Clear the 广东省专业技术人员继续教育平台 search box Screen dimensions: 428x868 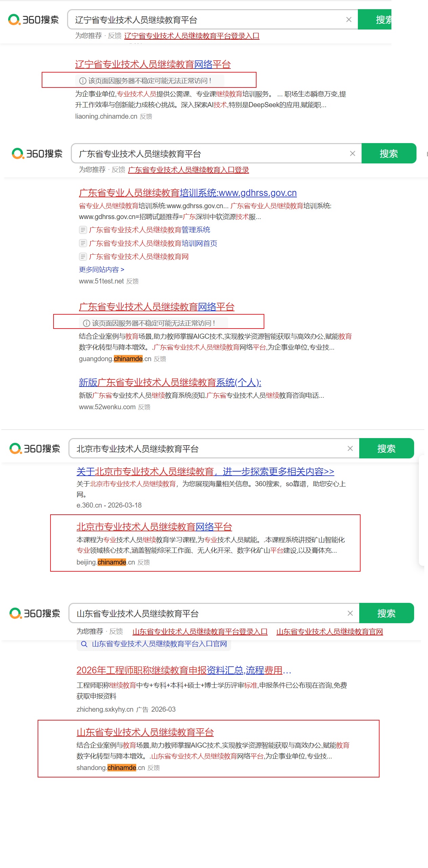352,154
